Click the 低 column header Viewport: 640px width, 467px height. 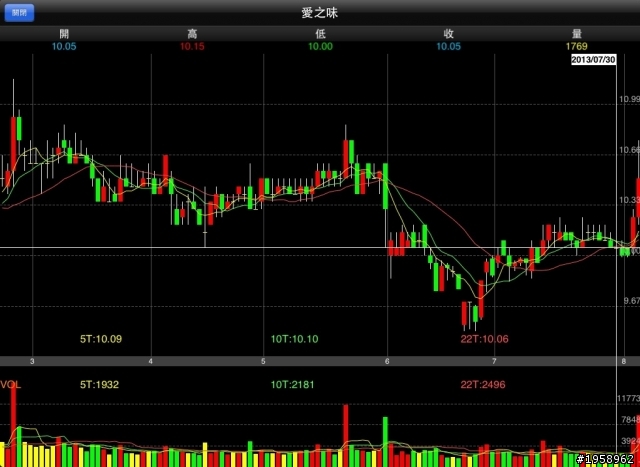point(320,34)
